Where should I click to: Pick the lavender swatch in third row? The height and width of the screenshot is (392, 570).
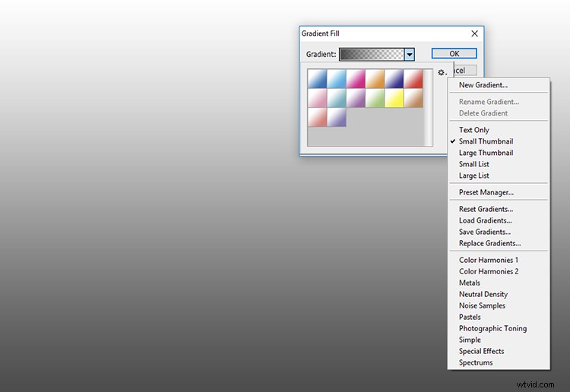pyautogui.click(x=336, y=117)
